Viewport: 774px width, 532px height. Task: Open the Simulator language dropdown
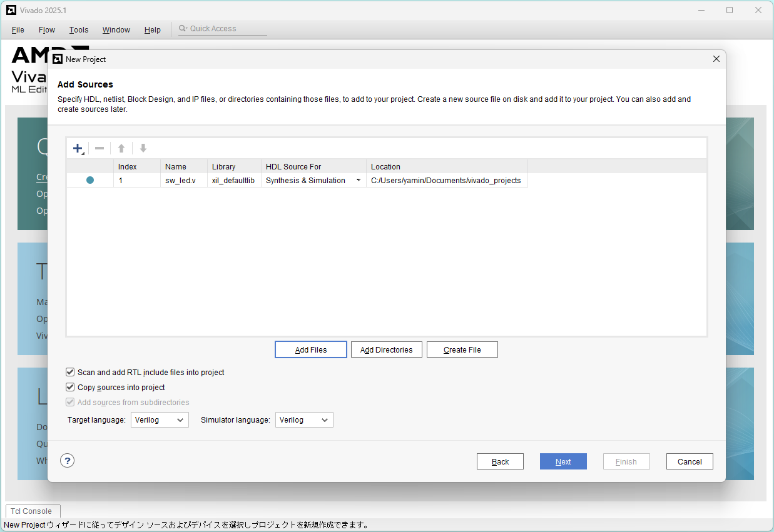coord(304,420)
